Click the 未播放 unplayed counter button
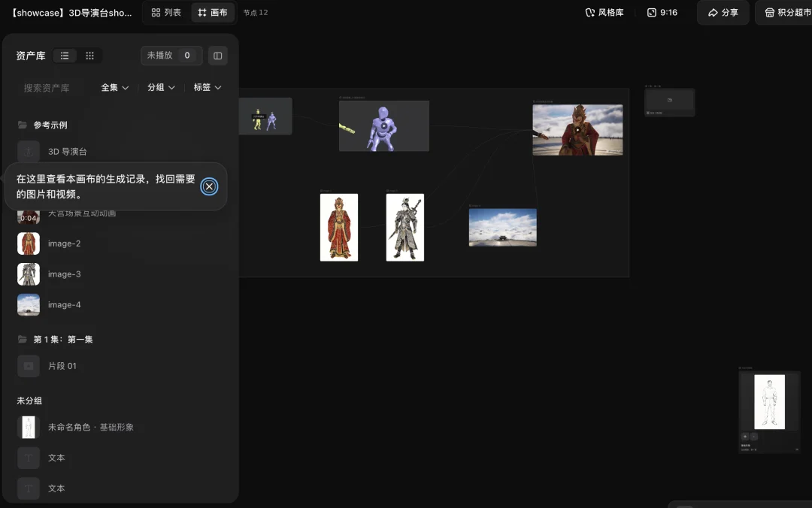 [x=171, y=56]
